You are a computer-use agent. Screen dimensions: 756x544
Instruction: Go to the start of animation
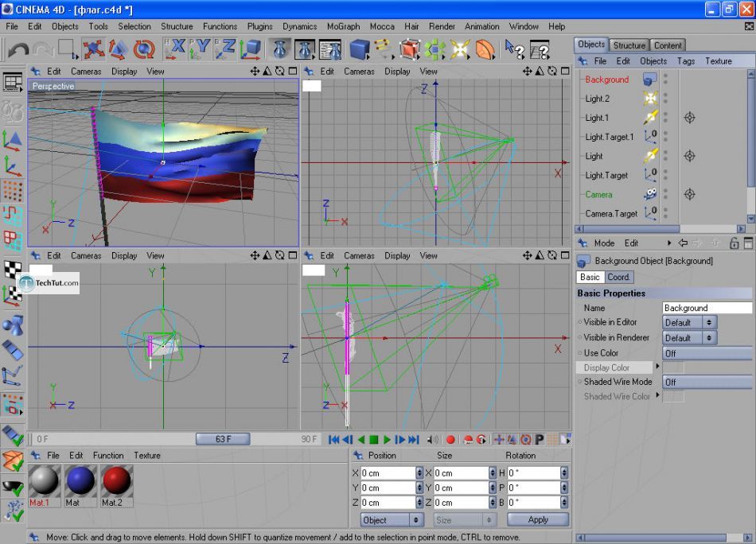point(333,440)
